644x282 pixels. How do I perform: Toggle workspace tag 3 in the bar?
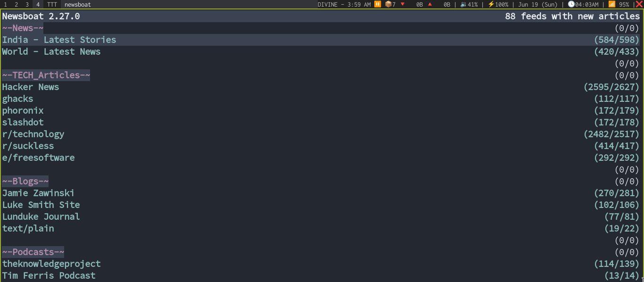coord(26,4)
